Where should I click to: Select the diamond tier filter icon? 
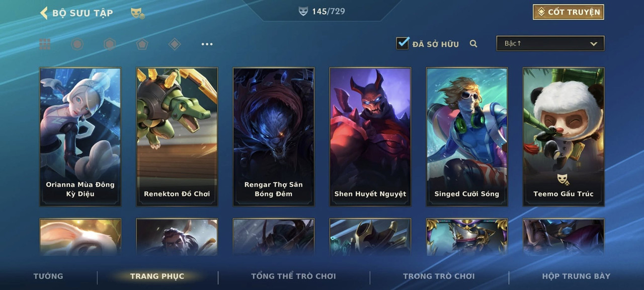click(175, 44)
